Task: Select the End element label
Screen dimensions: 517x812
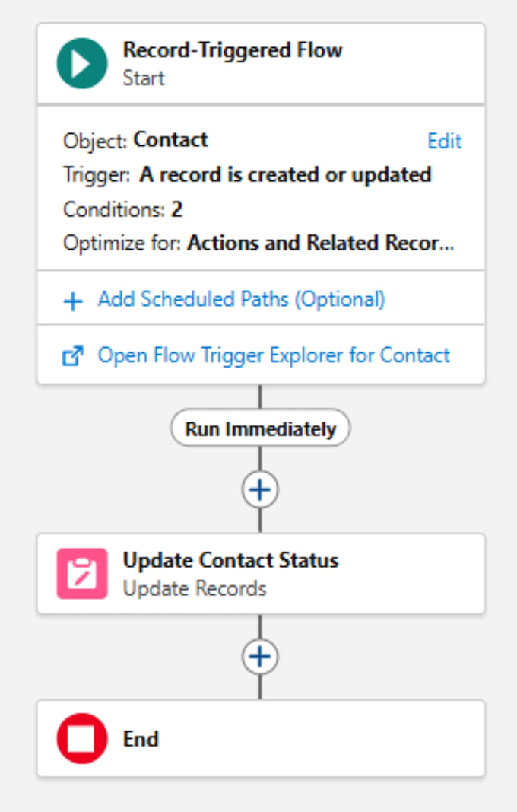Action: (141, 739)
